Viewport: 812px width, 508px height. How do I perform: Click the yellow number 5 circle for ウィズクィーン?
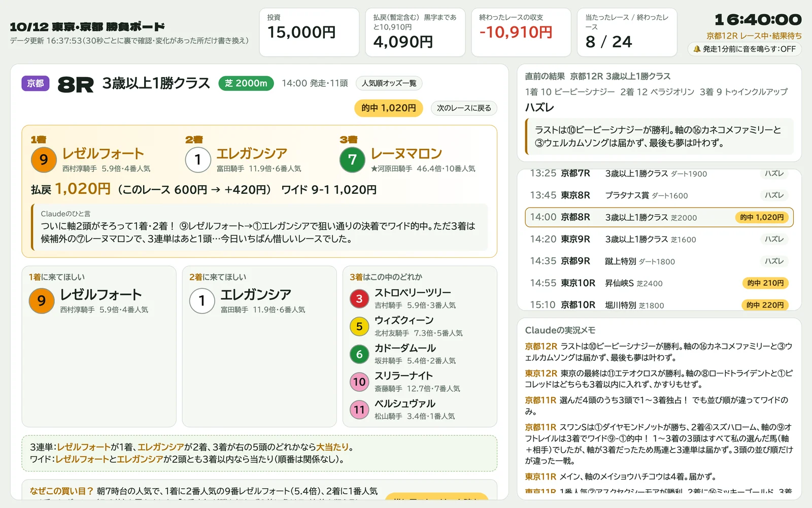[359, 326]
